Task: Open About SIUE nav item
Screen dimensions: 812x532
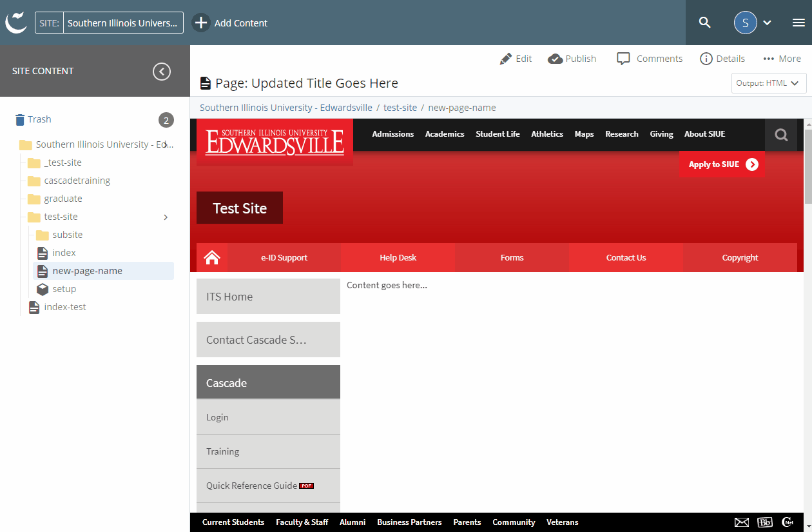Action: pyautogui.click(x=705, y=134)
